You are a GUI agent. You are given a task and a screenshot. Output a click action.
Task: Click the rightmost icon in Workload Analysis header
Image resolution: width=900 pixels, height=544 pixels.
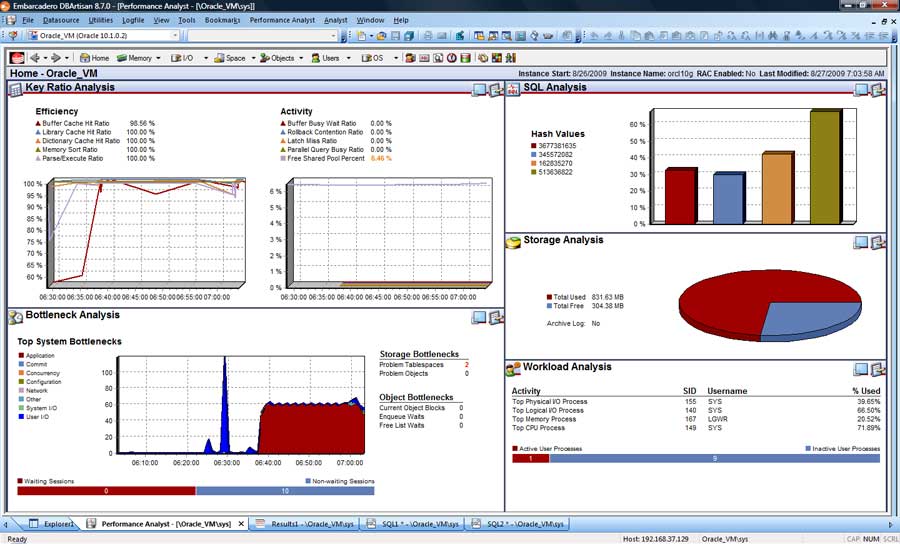(x=878, y=369)
